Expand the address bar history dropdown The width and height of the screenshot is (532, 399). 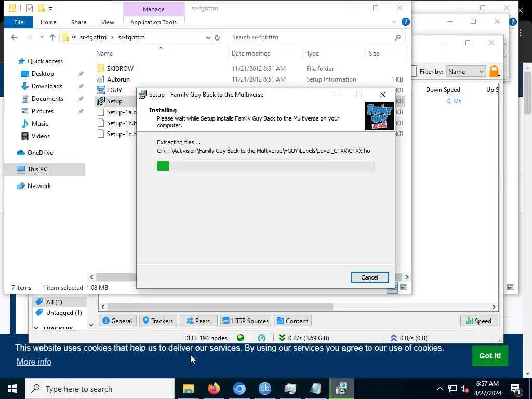point(208,37)
